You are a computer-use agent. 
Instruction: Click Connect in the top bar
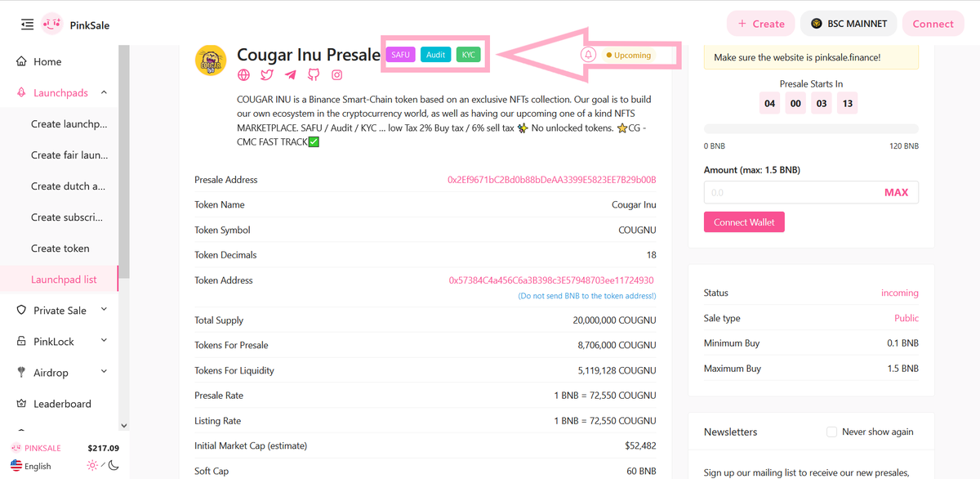coord(933,24)
